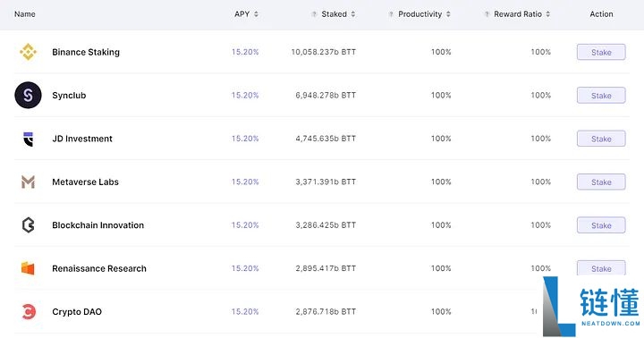Click the Productivity column header label
644x338 pixels.
[x=419, y=14]
